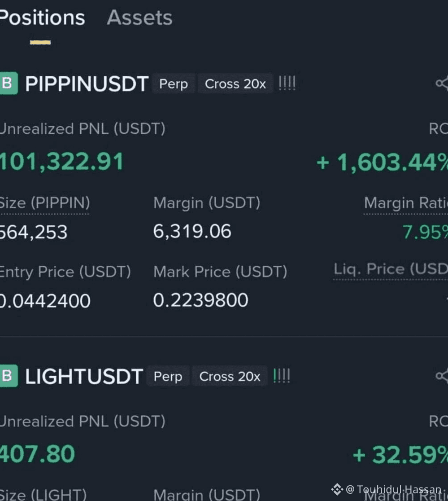
Task: Click the Perp badge on PIPPINUSDT
Action: pos(174,84)
